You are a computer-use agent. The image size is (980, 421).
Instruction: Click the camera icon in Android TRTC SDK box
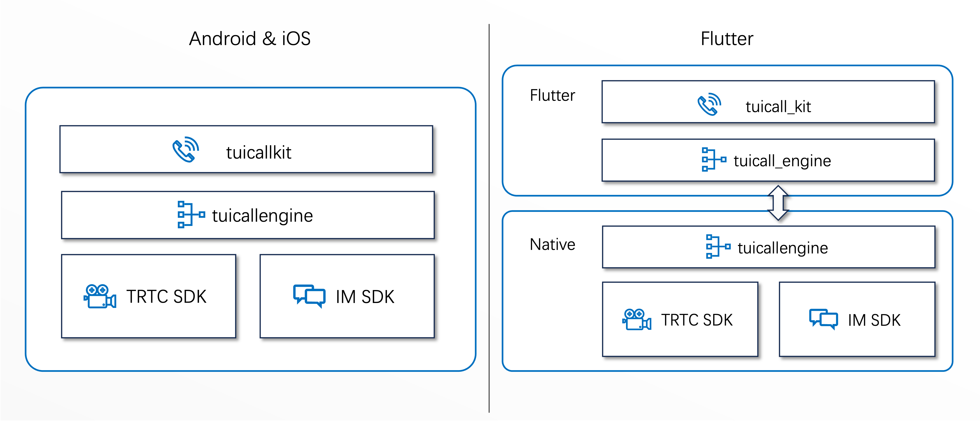pyautogui.click(x=100, y=296)
